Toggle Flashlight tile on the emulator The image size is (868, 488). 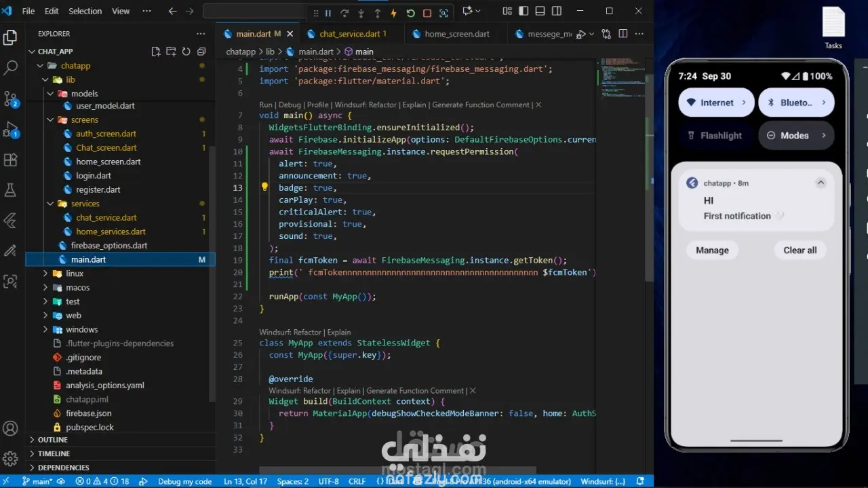tap(716, 136)
